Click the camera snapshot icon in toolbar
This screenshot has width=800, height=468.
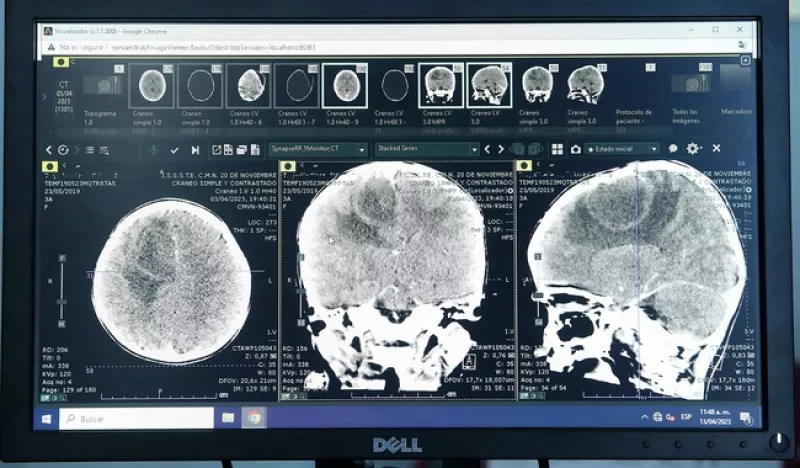[x=575, y=149]
